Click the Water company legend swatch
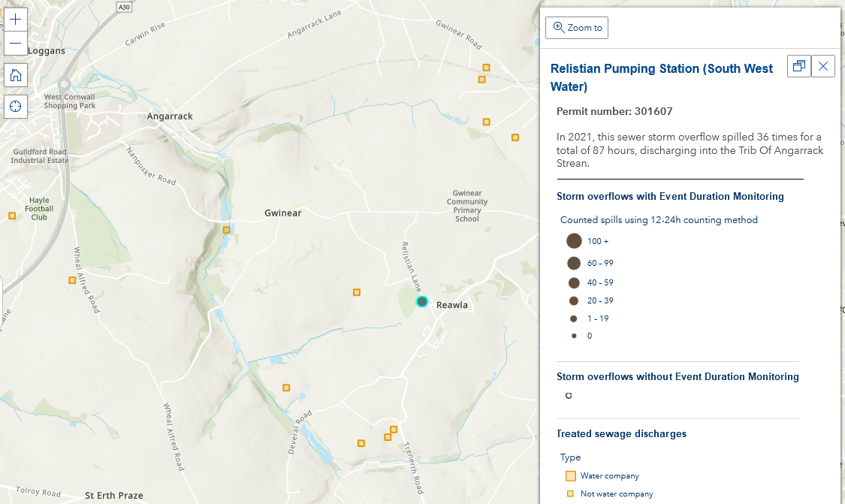This screenshot has height=504, width=845. click(570, 475)
